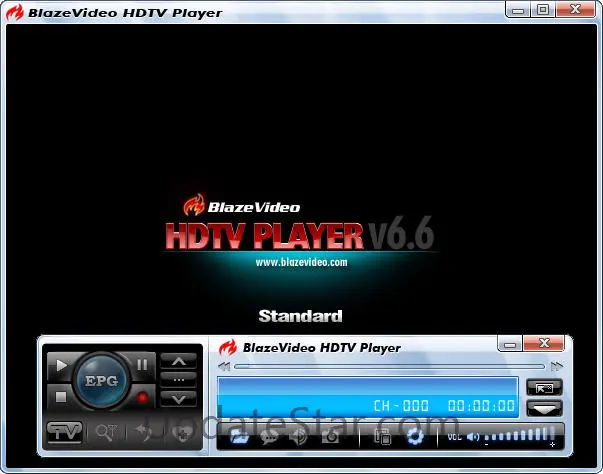
Task: Decrease volume with the minus sign
Action: [486, 445]
